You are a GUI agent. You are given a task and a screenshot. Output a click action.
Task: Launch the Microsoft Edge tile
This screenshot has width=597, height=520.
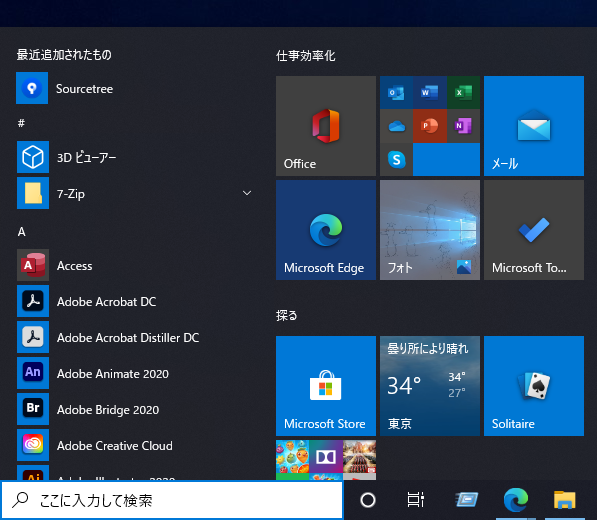326,230
